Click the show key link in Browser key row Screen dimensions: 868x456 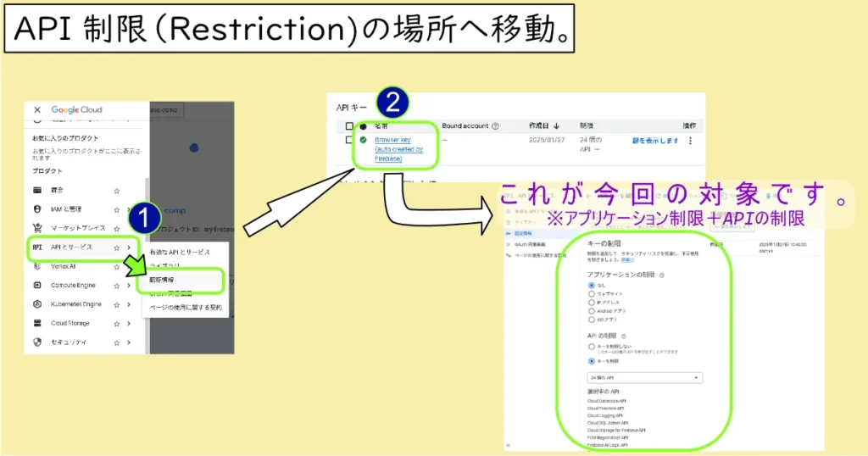pos(655,141)
